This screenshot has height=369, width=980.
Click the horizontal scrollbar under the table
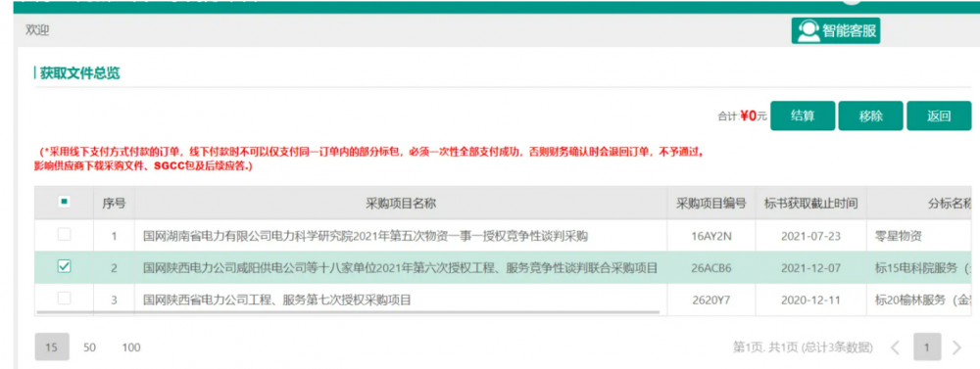[x=348, y=311]
